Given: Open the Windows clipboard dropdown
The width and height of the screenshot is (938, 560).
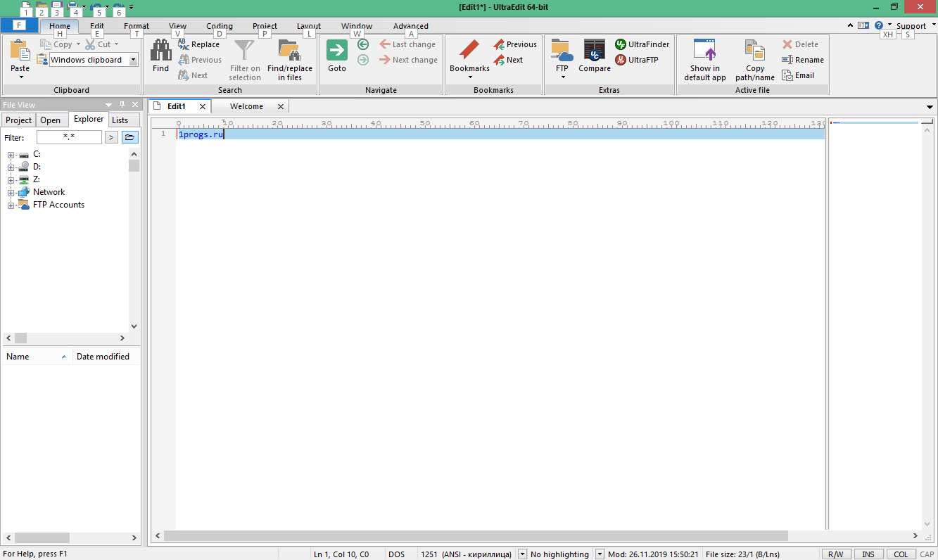Looking at the screenshot, I should click(x=134, y=61).
